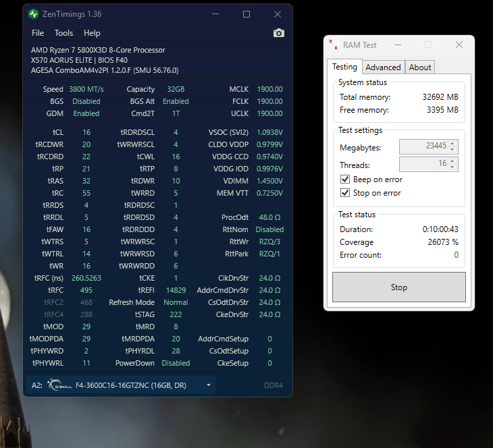Click the tRCDRD value 22
This screenshot has width=493, height=448.
click(x=86, y=157)
